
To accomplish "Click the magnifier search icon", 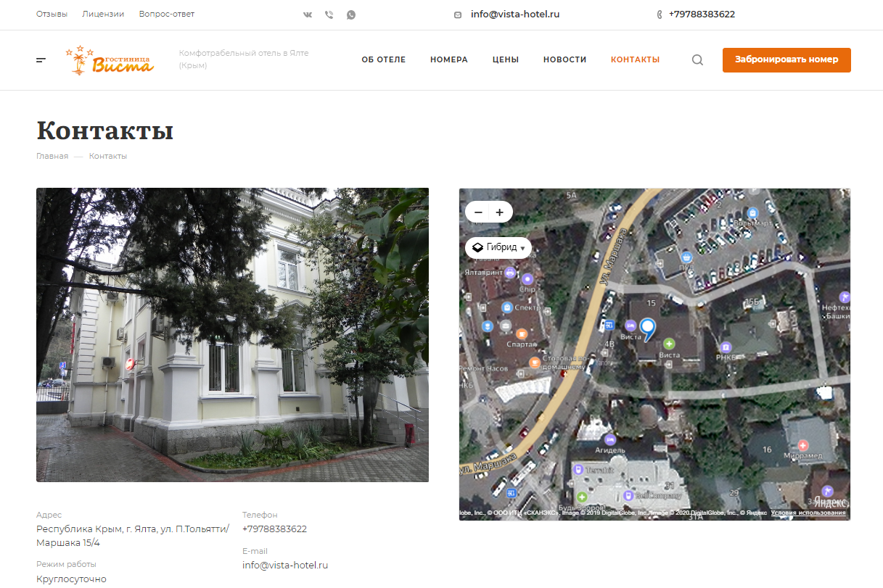I will pyautogui.click(x=697, y=60).
